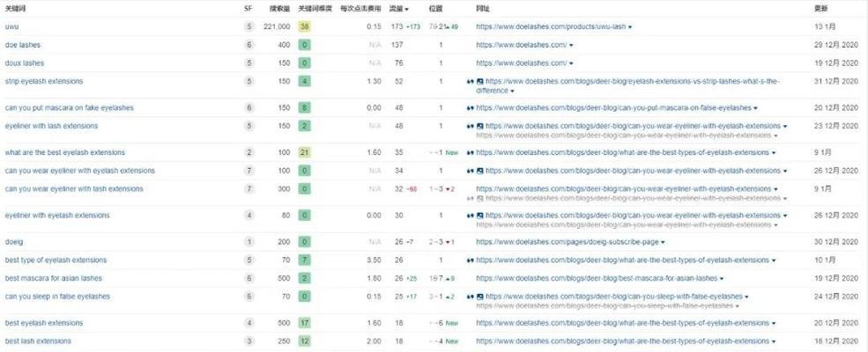Click 每次点击费用 column header

361,9
